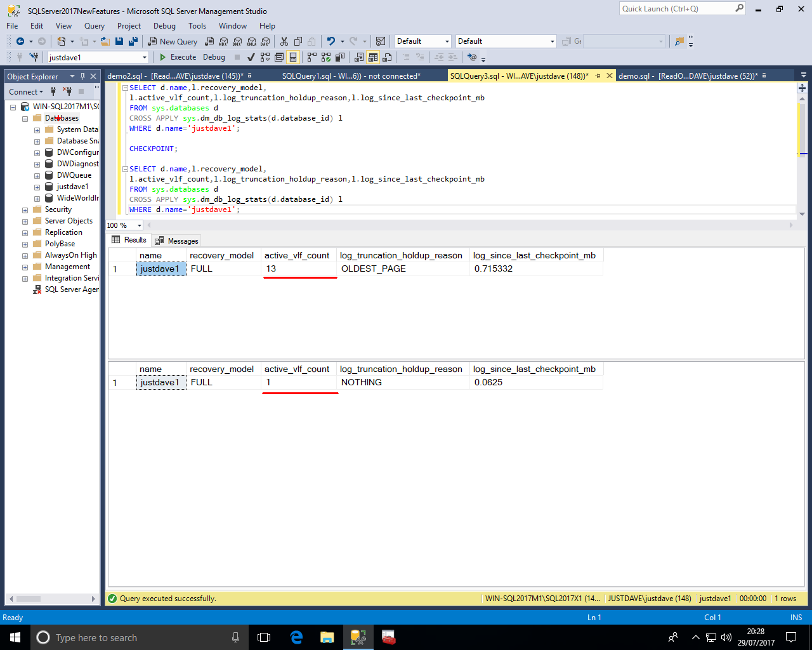Open the justdave1 database dropdown
Screen dimensions: 812x650
click(x=145, y=58)
